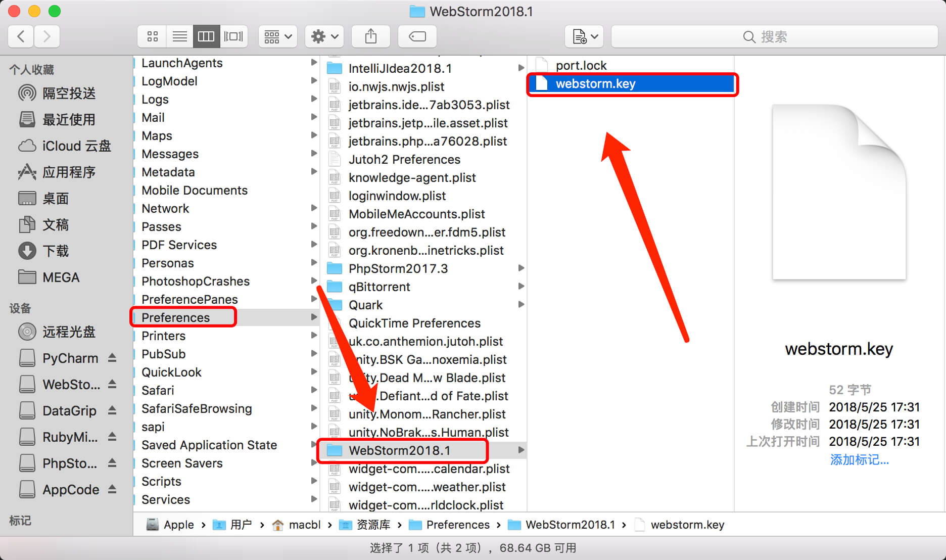Switch to icon view
This screenshot has width=946, height=560.
pyautogui.click(x=152, y=36)
